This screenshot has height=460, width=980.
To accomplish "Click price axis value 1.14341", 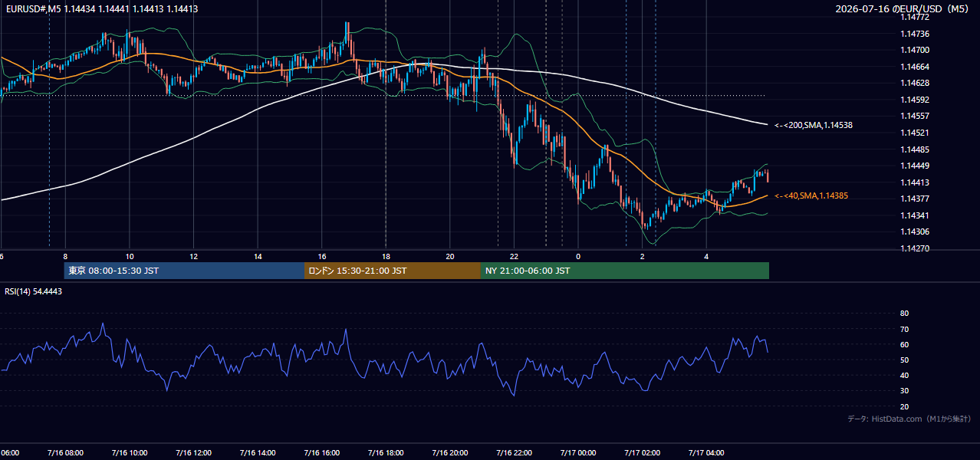I will click(x=914, y=215).
